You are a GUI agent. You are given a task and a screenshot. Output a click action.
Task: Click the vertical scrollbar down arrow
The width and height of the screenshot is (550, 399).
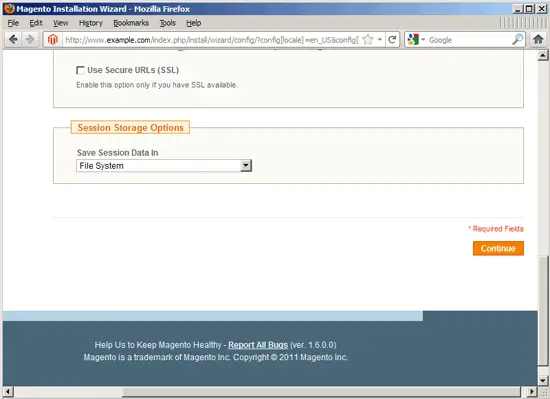click(543, 380)
